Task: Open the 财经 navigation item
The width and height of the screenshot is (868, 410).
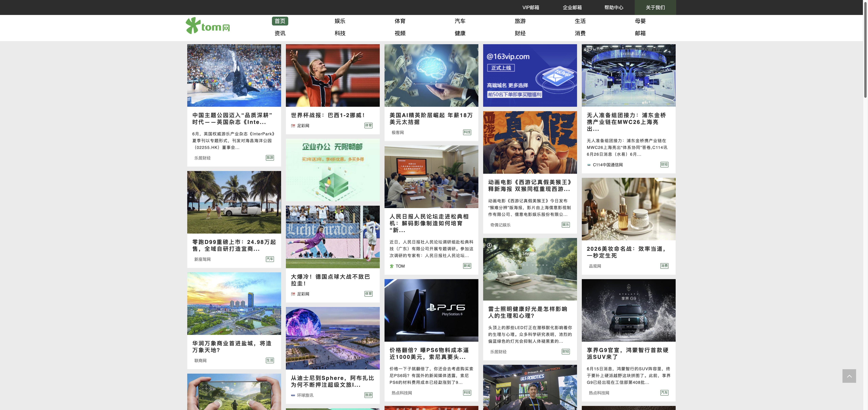Action: (520, 33)
